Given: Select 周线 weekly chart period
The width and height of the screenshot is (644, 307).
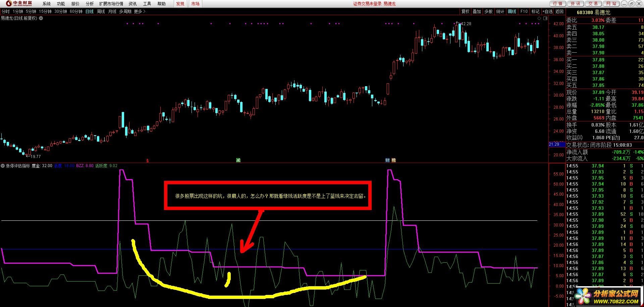Looking at the screenshot, I should click(x=101, y=11).
